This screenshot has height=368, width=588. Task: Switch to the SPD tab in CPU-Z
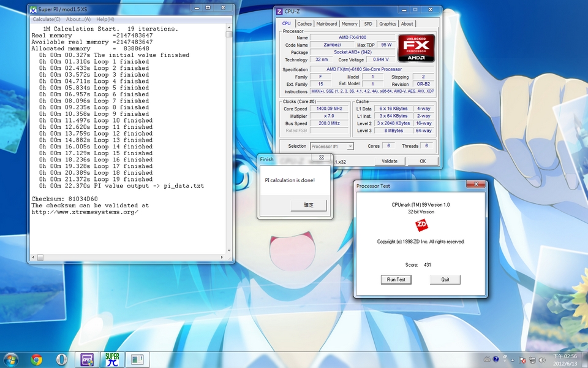pos(368,24)
